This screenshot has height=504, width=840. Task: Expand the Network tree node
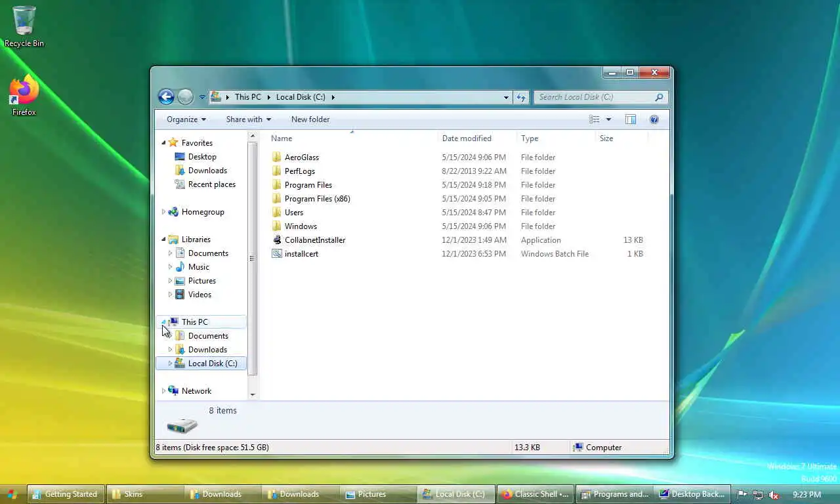pos(164,391)
